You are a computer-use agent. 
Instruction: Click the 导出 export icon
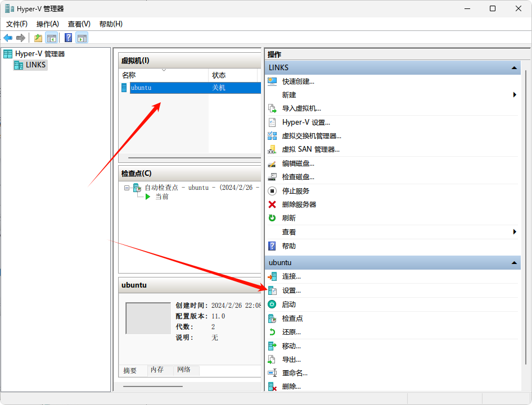(272, 360)
